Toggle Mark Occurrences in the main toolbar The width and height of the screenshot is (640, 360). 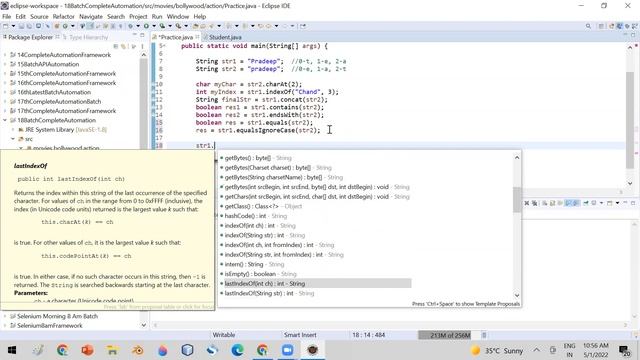(90, 26)
